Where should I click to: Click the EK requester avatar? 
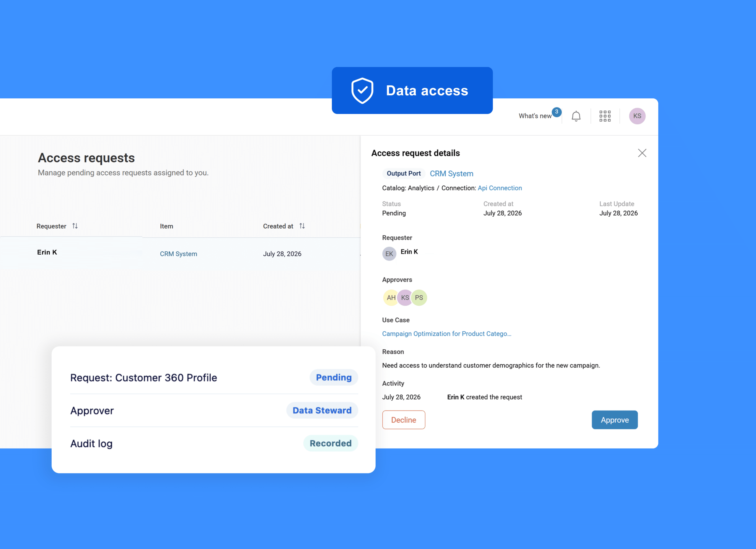click(x=389, y=254)
